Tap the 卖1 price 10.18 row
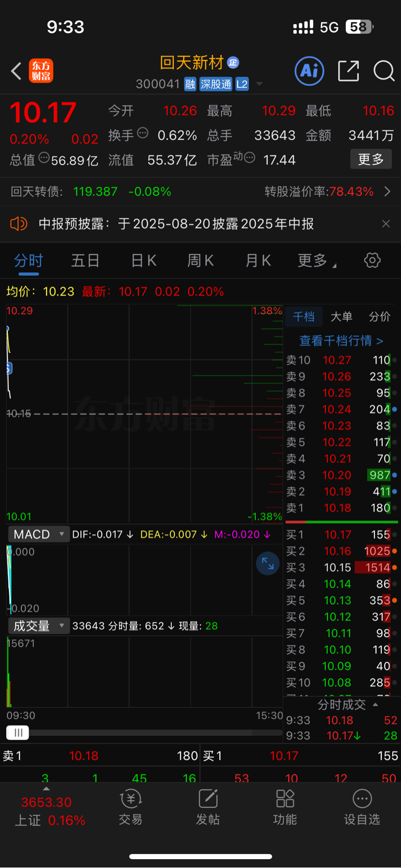 342,508
